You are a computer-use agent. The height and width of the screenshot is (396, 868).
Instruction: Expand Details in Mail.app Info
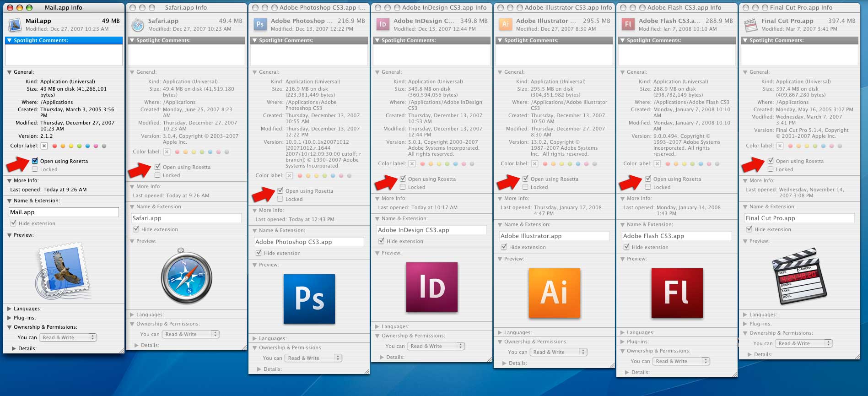click(x=14, y=348)
